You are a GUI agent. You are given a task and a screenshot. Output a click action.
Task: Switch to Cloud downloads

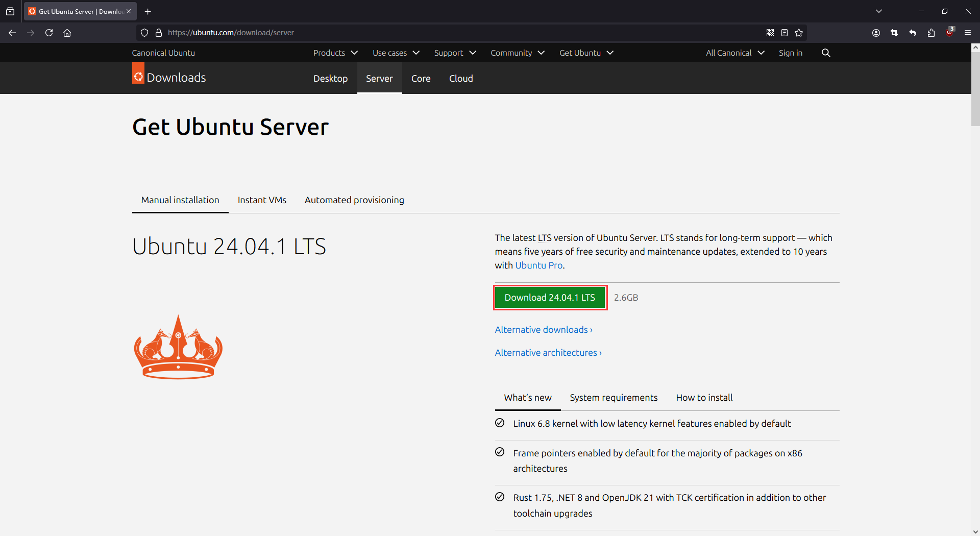tap(461, 78)
